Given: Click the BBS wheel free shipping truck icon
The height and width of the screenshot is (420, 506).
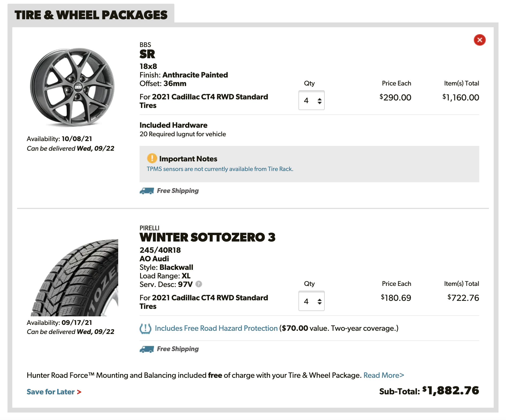Looking at the screenshot, I should pyautogui.click(x=147, y=191).
